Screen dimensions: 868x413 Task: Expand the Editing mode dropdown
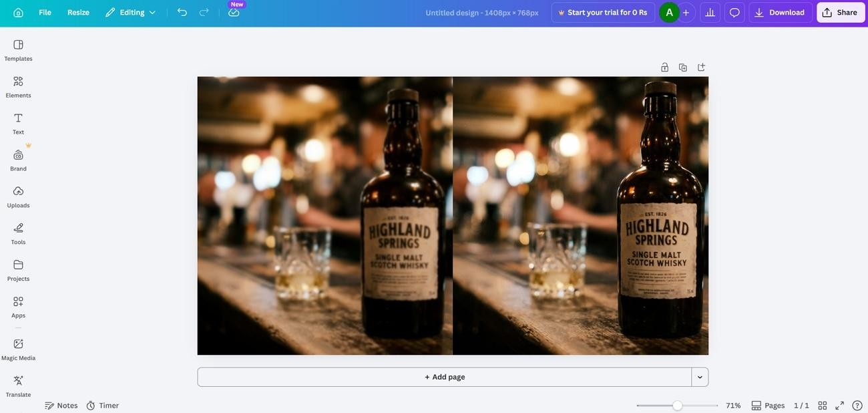[x=131, y=12]
